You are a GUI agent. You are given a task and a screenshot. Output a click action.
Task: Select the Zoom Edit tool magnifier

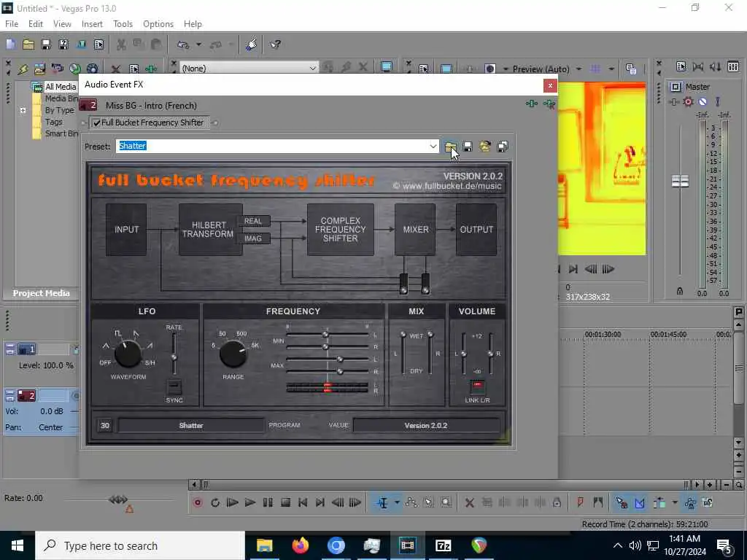pos(446,502)
